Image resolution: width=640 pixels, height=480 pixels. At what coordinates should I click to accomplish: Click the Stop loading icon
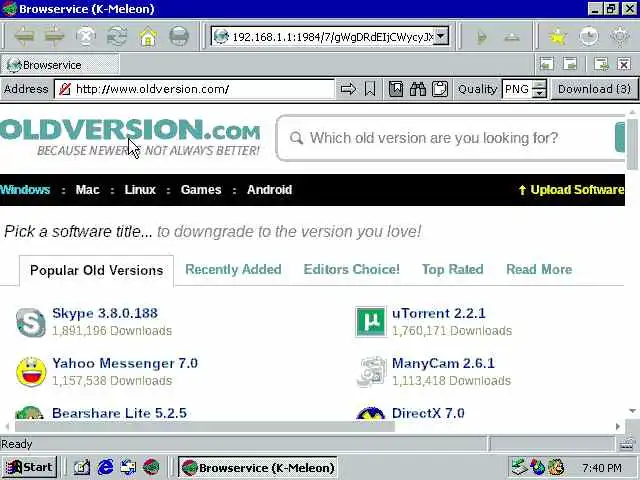86,36
